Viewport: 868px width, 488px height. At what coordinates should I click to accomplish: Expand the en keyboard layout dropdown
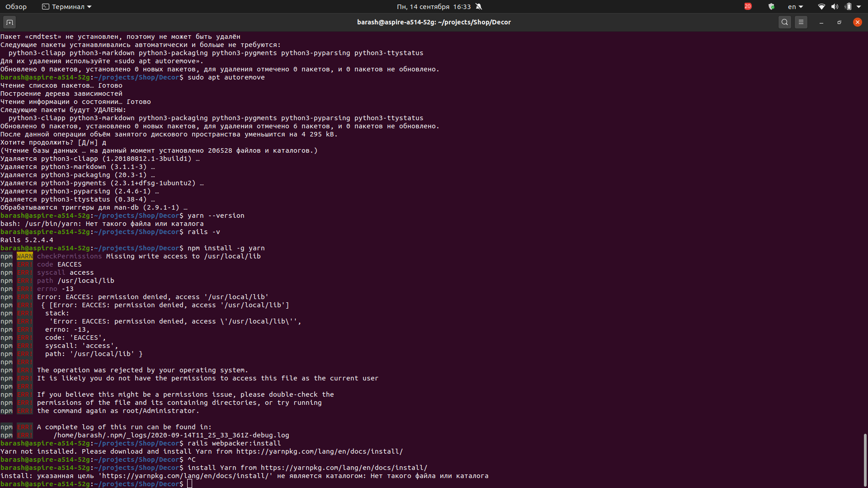click(795, 7)
